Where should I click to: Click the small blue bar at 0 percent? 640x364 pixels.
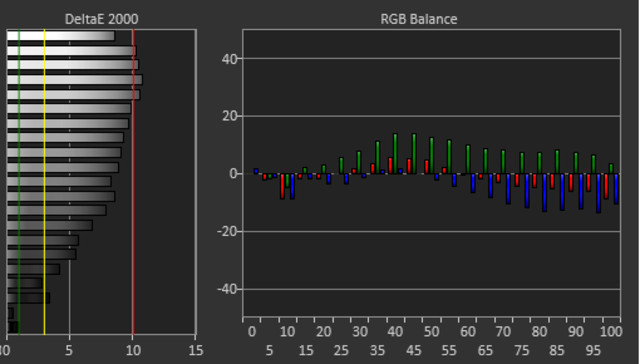[x=256, y=171]
